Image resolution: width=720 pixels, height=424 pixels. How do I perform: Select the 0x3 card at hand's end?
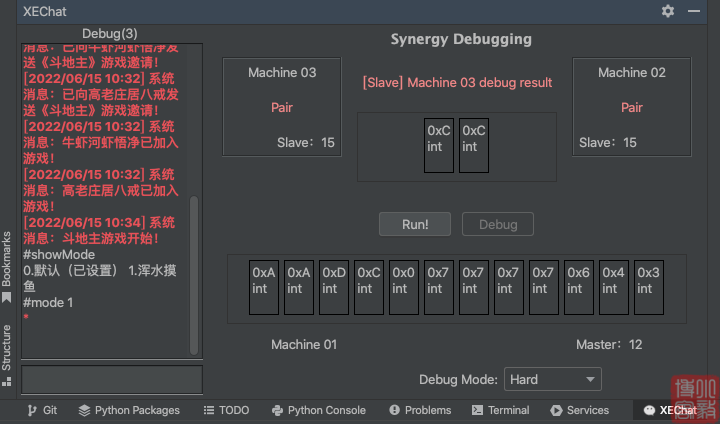tap(649, 289)
